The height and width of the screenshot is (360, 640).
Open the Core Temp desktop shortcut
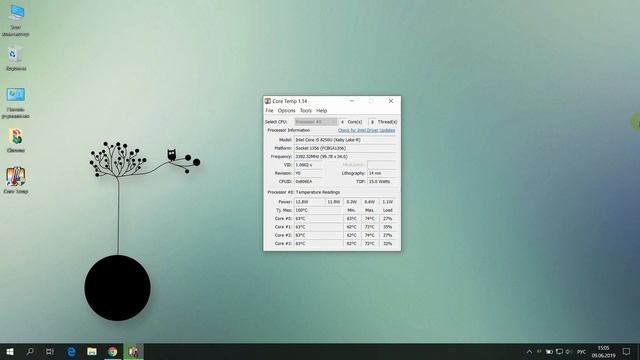16,180
